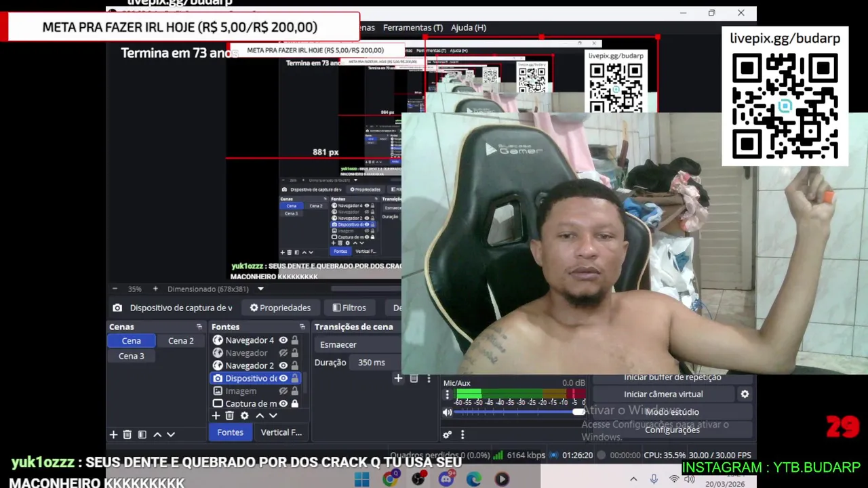The image size is (868, 488).
Task: Toggle lock on Imagem source
Action: [295, 391]
